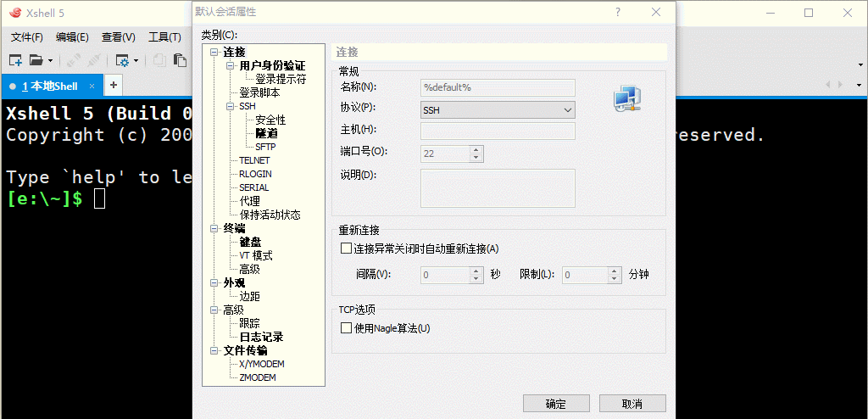Viewport: 868px width, 419px height.
Task: Collapse the 终端 tree node
Action: [x=214, y=228]
